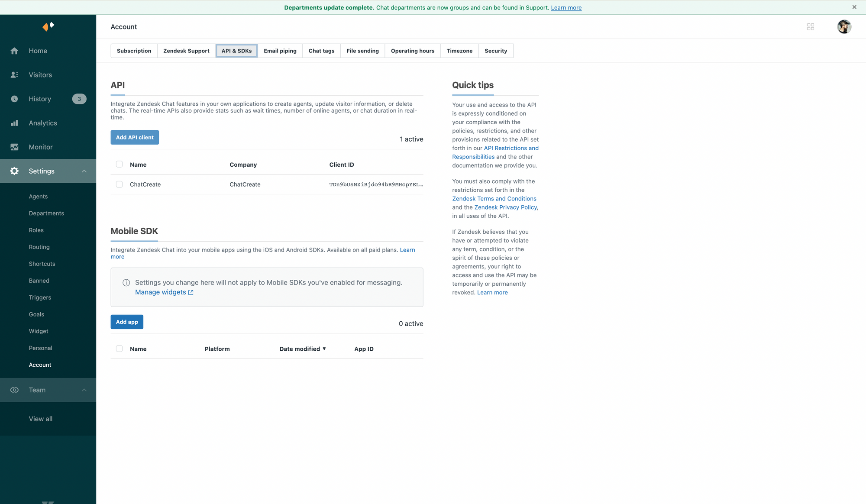866x504 pixels.
Task: Click the Monitor graph icon
Action: (x=14, y=147)
